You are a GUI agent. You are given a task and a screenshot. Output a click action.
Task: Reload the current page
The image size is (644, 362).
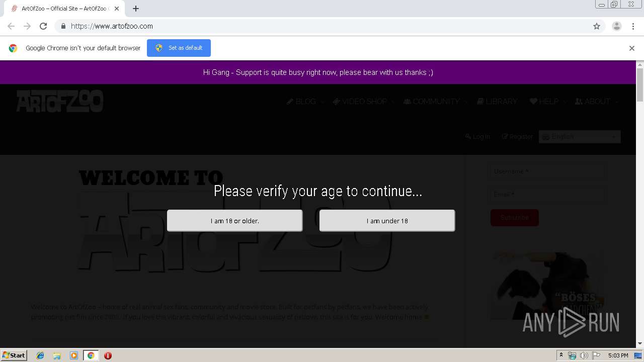(43, 26)
